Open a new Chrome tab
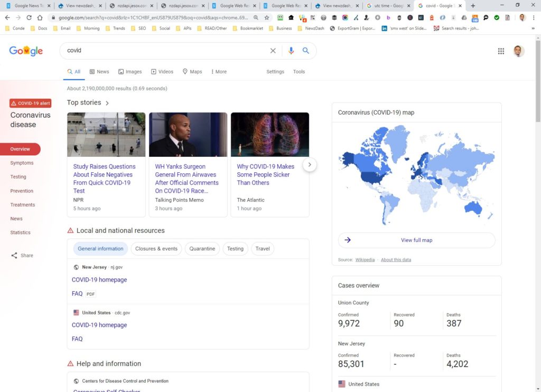 pos(473,5)
